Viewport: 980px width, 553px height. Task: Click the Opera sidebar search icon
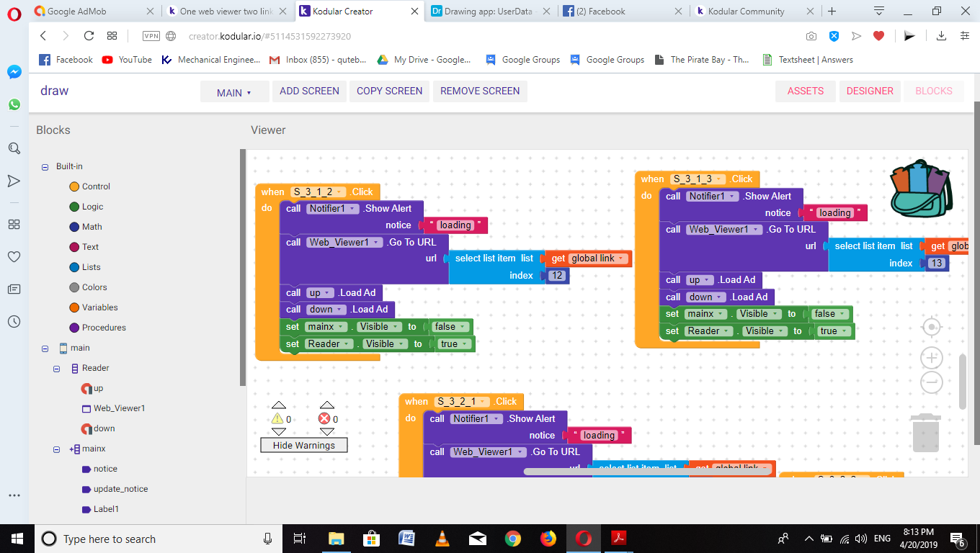click(14, 148)
